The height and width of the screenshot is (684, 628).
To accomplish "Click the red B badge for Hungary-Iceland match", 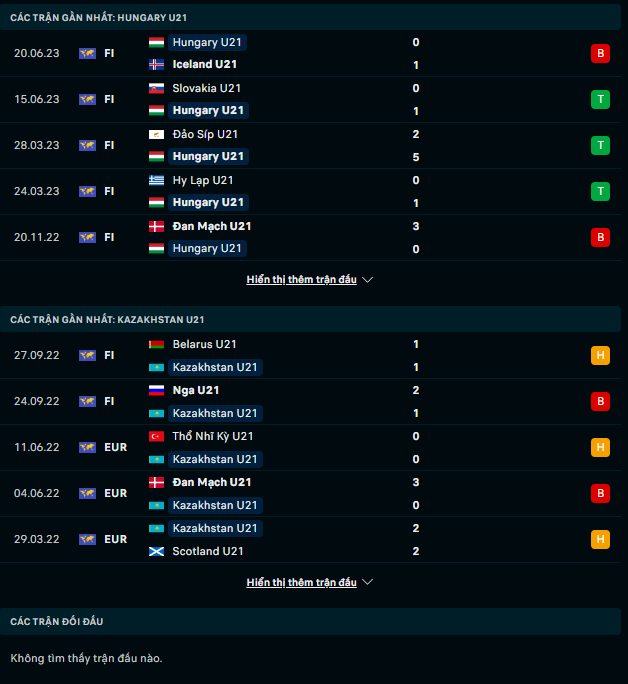I will pyautogui.click(x=600, y=53).
